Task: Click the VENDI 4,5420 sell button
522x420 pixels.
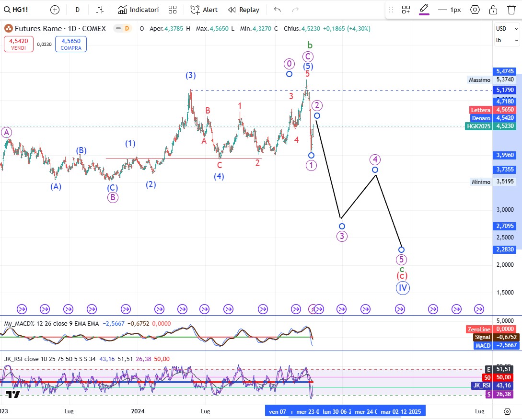Action: pyautogui.click(x=19, y=44)
